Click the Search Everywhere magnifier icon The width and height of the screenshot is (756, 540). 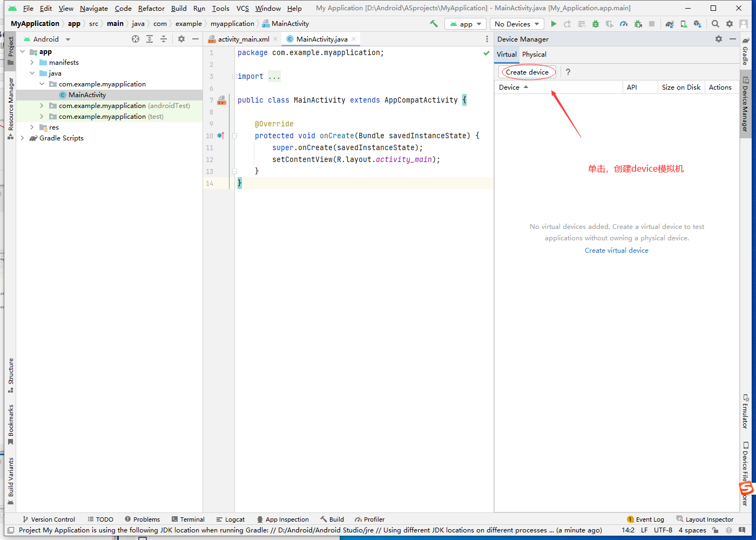[x=715, y=24]
